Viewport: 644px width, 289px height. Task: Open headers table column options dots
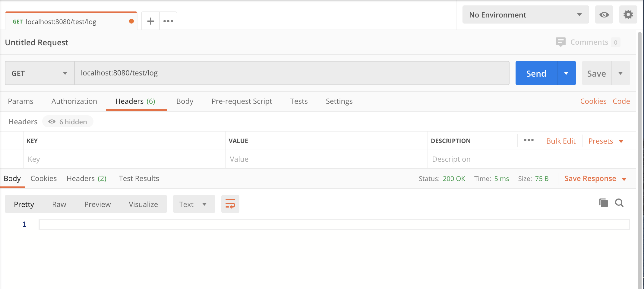[x=529, y=140]
